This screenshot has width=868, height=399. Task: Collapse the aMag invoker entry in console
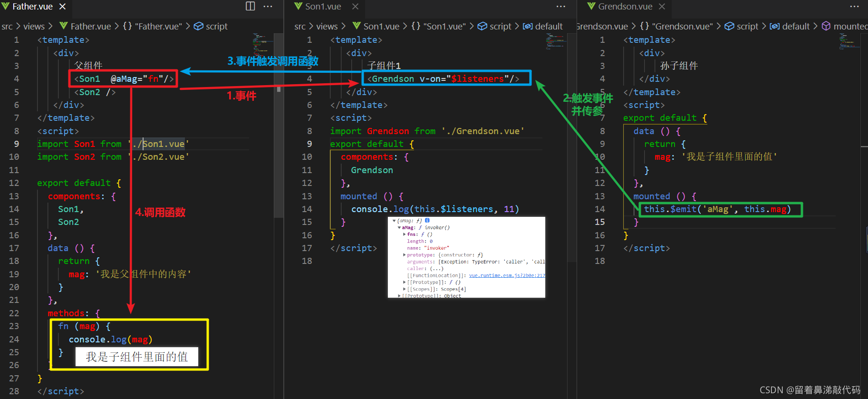399,227
